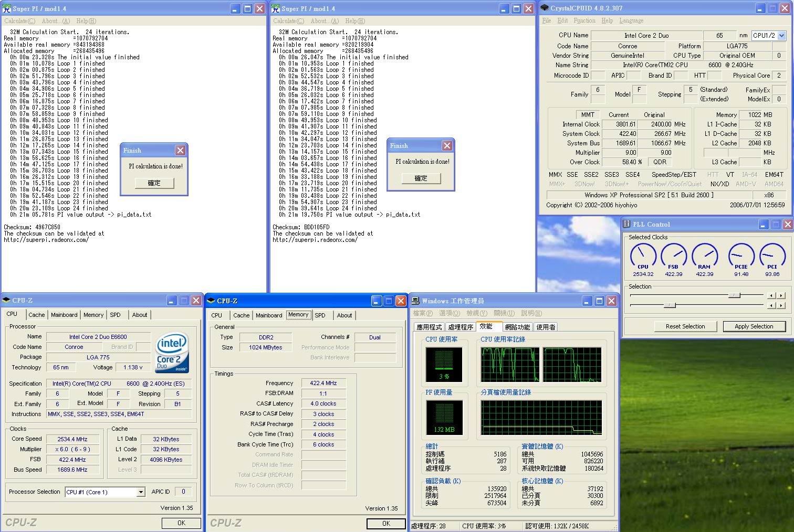Open Edit menu in CrystalCPUID
Viewport: 794px width, 532px height.
pyautogui.click(x=562, y=20)
